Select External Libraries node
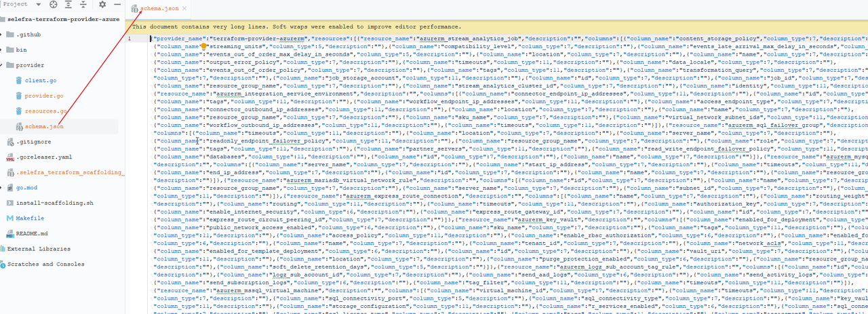 (39, 249)
